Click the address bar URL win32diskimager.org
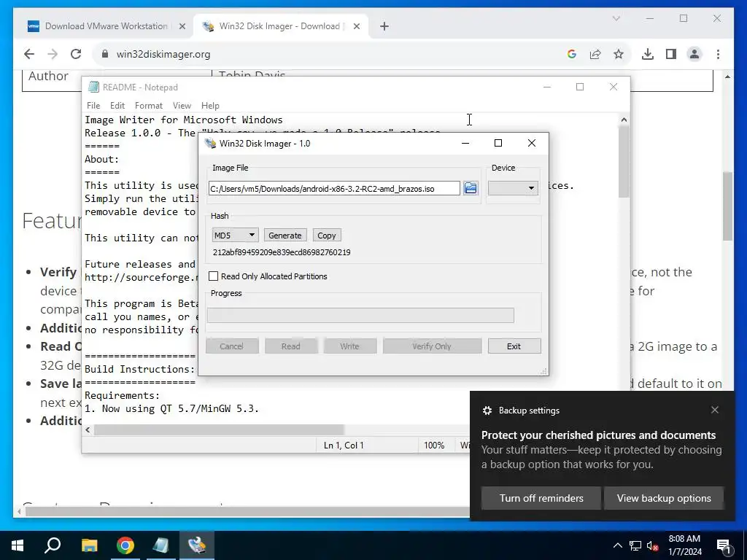Screen dimensions: 747x560 (163, 54)
